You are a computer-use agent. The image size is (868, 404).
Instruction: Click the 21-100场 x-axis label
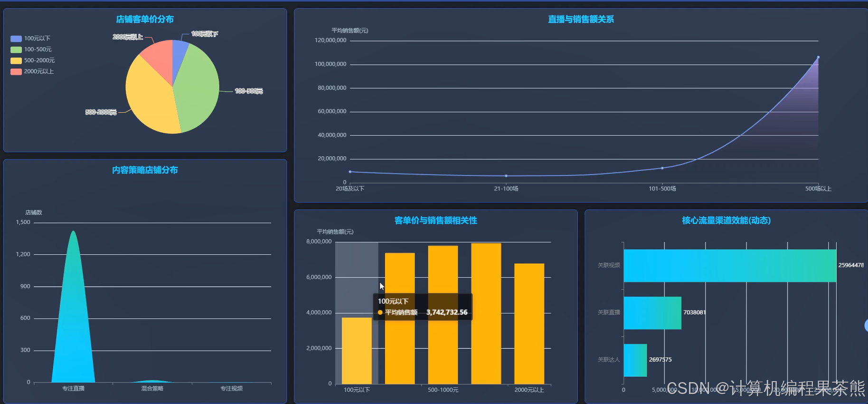pos(506,189)
